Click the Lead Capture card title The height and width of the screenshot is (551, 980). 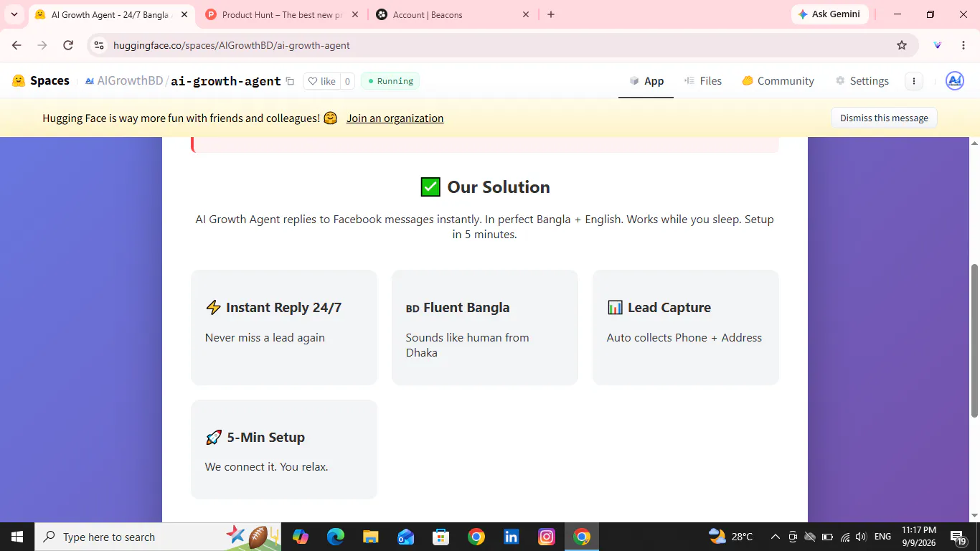pos(659,308)
